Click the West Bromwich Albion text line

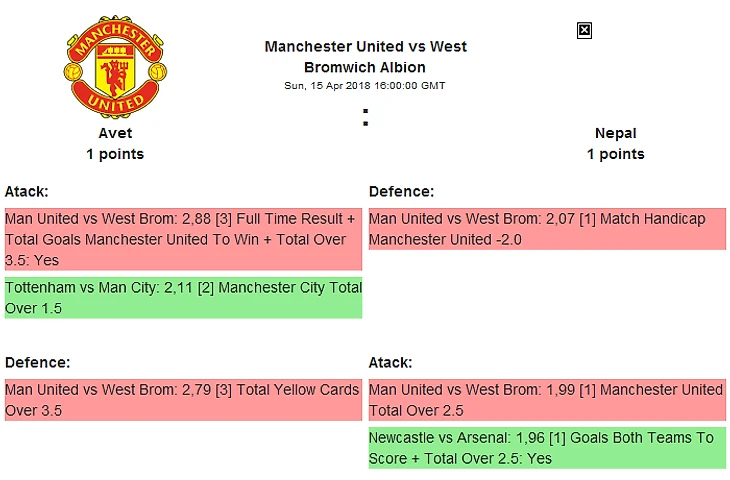pos(365,68)
